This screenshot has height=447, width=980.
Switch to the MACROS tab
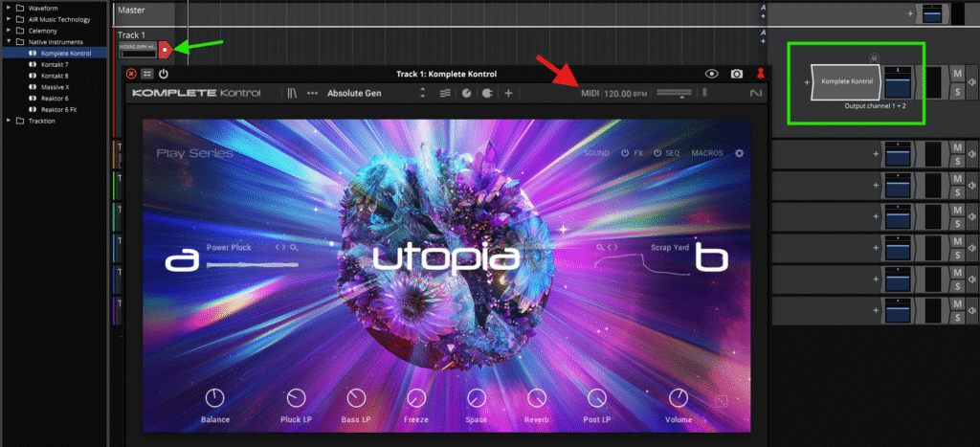coord(707,153)
